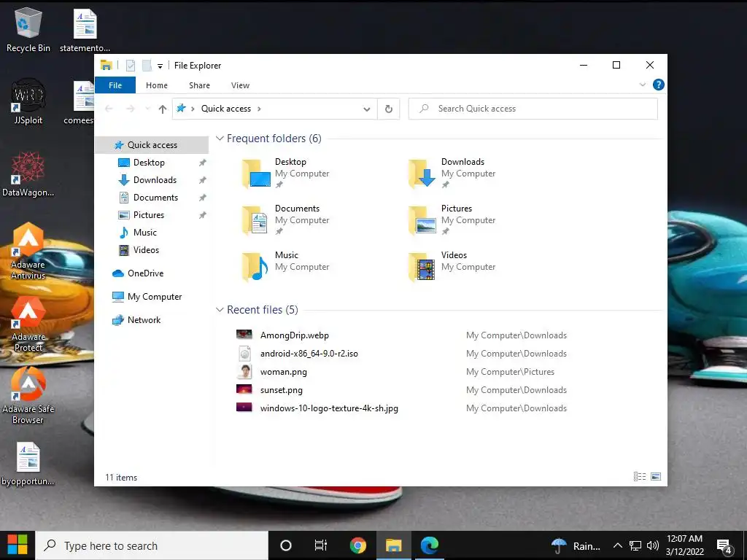Collapse the Frequent folders group
The height and width of the screenshot is (560, 747).
[x=220, y=139]
